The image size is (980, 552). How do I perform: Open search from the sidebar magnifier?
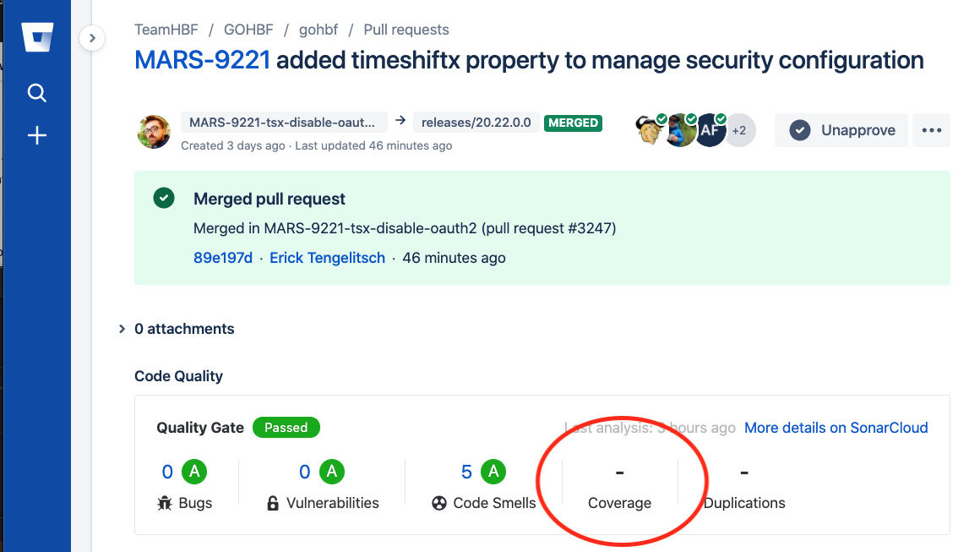[37, 92]
